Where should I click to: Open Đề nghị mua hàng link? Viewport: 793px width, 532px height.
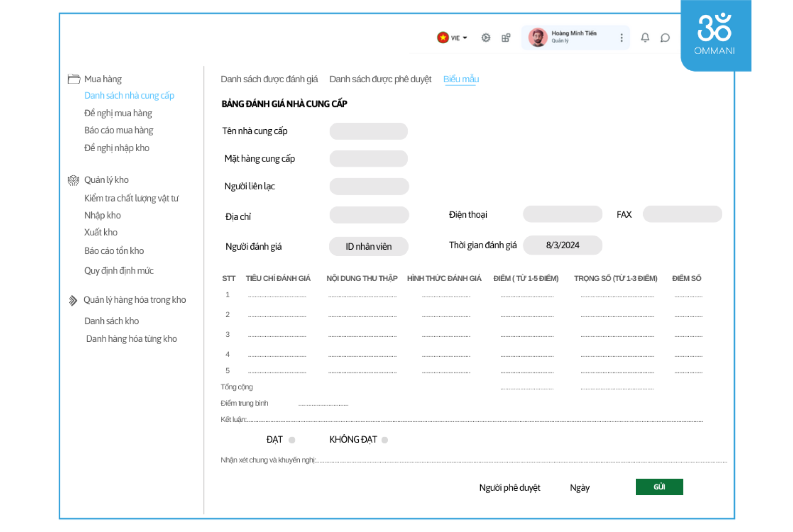click(x=118, y=113)
